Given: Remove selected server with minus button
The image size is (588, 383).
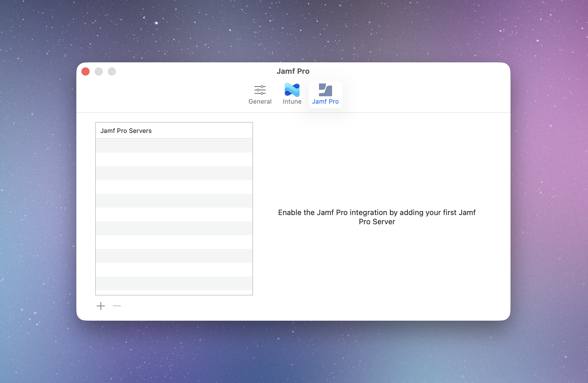Looking at the screenshot, I should [x=117, y=306].
